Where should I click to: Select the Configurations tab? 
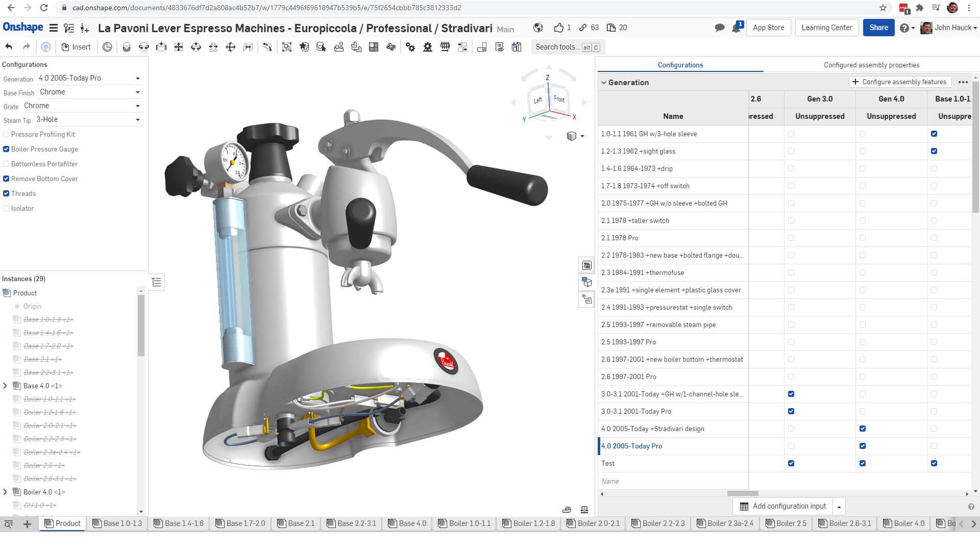click(680, 65)
